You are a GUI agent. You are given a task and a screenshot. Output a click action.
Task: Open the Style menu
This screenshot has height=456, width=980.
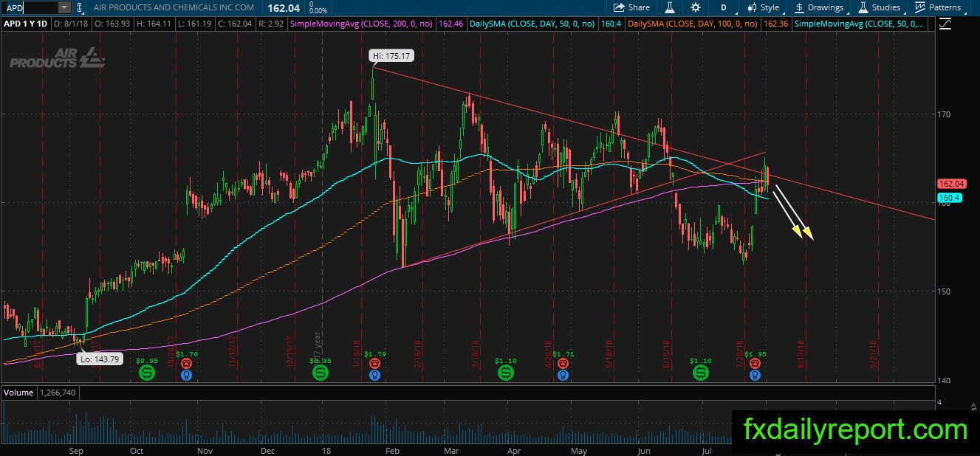(764, 7)
